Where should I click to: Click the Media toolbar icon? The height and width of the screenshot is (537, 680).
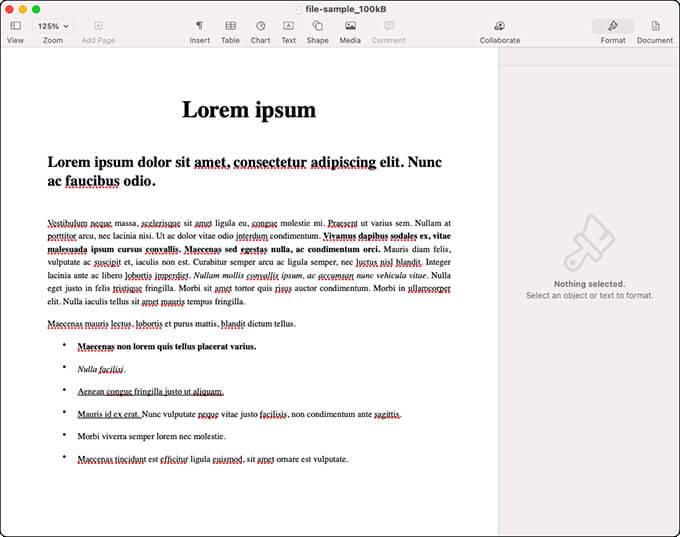[350, 26]
